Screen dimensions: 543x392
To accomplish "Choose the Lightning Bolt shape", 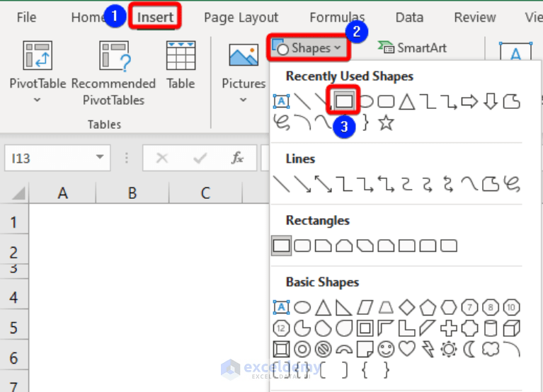I will [428, 350].
